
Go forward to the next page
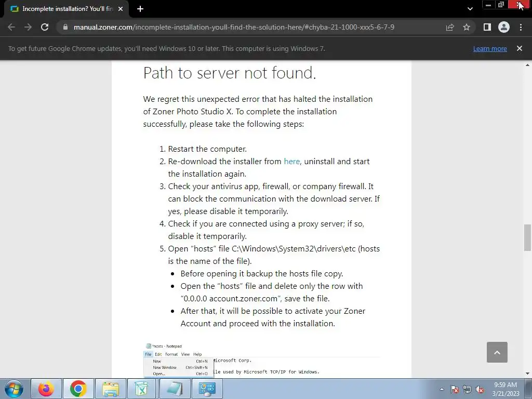click(x=28, y=27)
